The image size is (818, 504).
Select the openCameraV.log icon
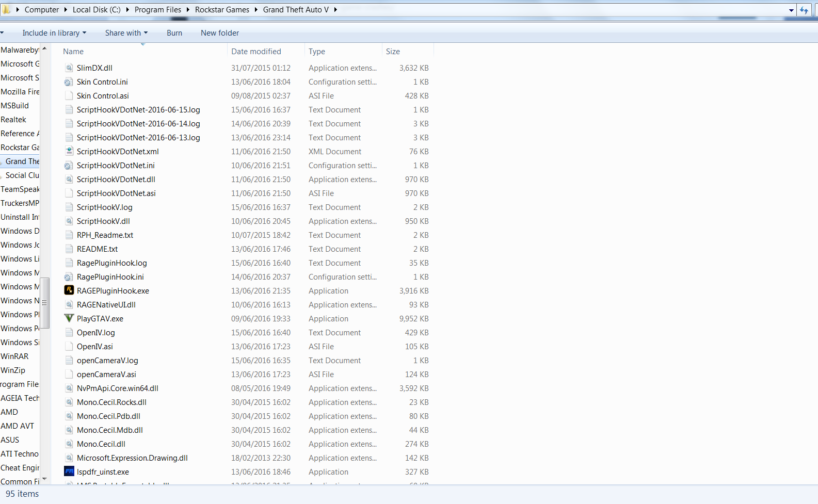tap(69, 360)
